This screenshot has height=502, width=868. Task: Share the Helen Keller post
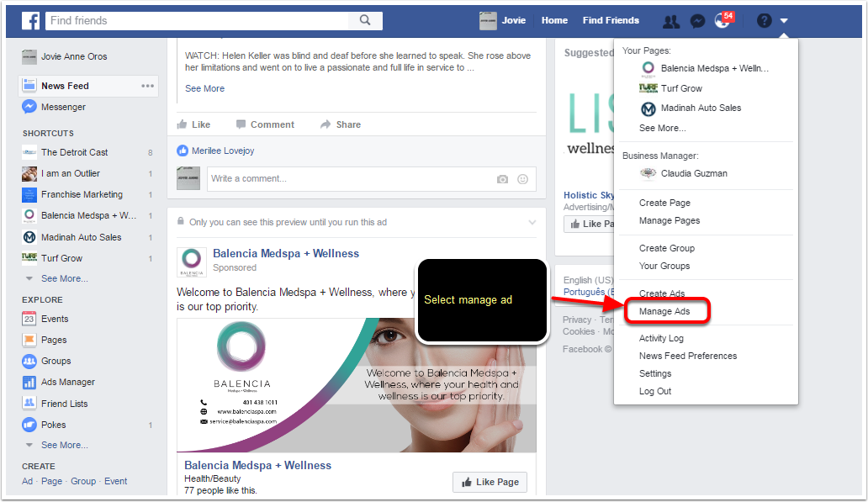click(x=341, y=124)
